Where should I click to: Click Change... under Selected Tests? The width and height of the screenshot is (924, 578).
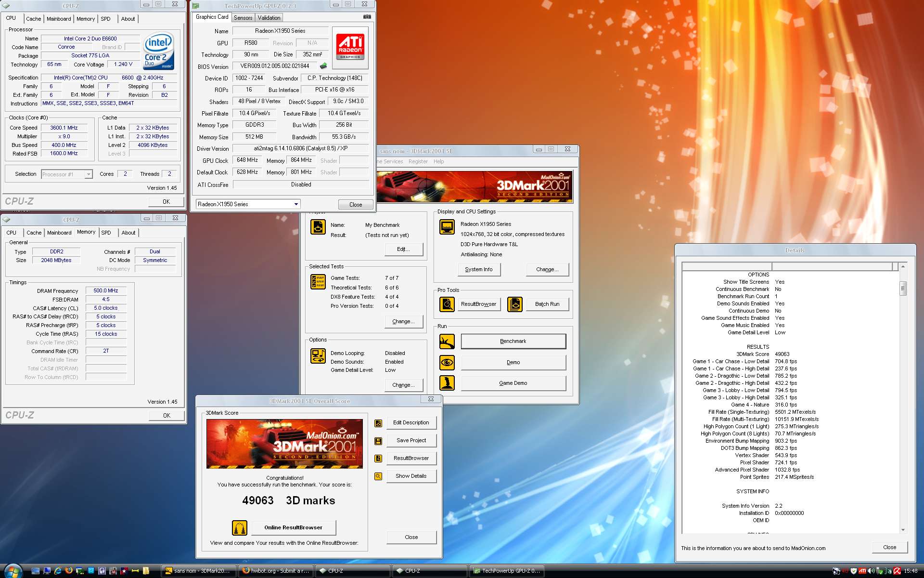403,321
